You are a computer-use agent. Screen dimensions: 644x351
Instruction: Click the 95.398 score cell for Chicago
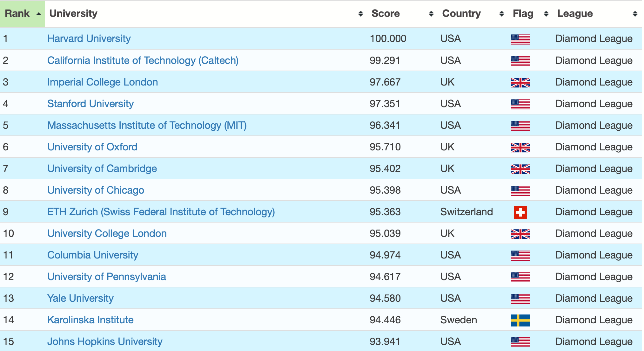pos(385,190)
